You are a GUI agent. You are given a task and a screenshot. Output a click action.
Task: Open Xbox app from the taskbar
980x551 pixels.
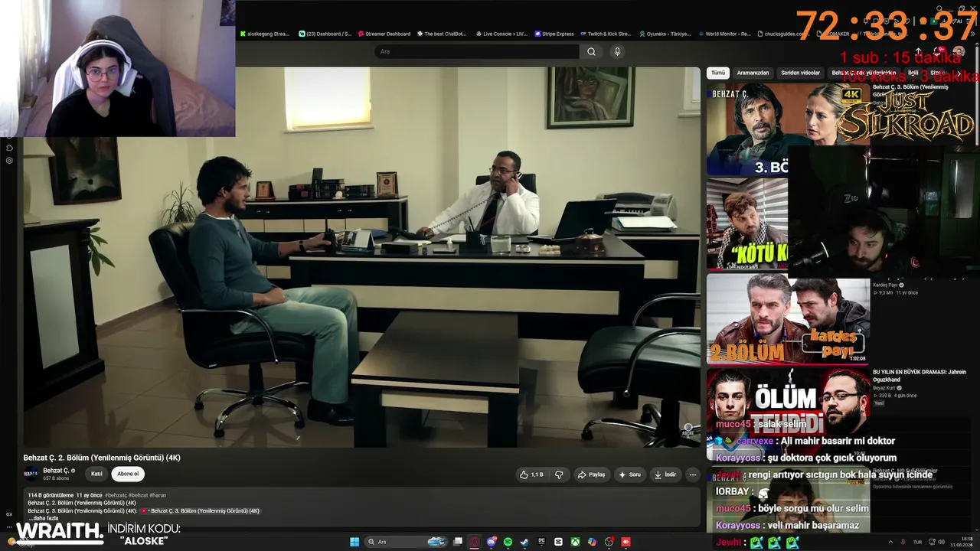(575, 542)
